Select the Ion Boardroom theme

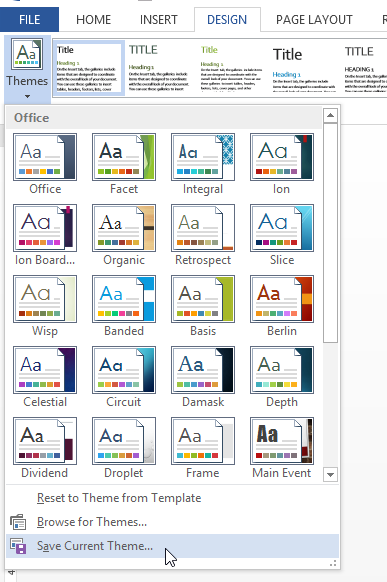pos(45,228)
